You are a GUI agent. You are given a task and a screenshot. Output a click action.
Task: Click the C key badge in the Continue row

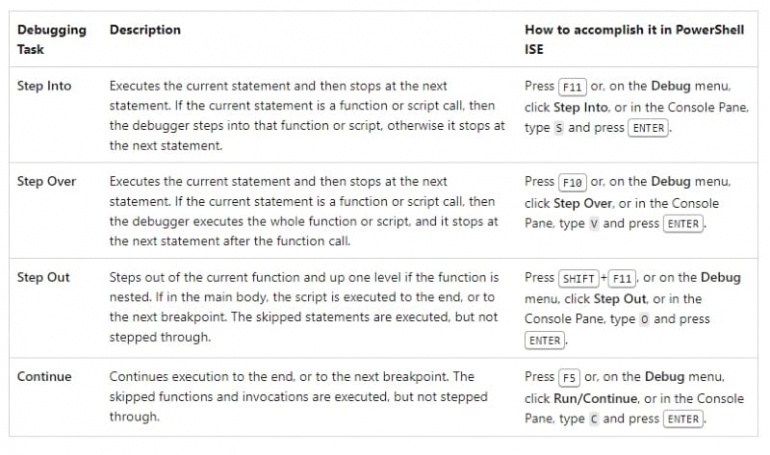593,420
